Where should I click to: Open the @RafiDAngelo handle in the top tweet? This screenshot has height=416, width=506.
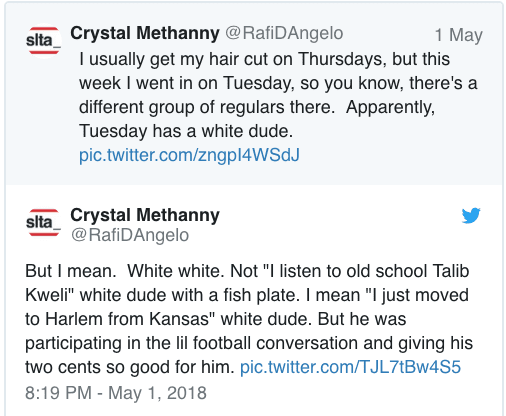coord(284,33)
